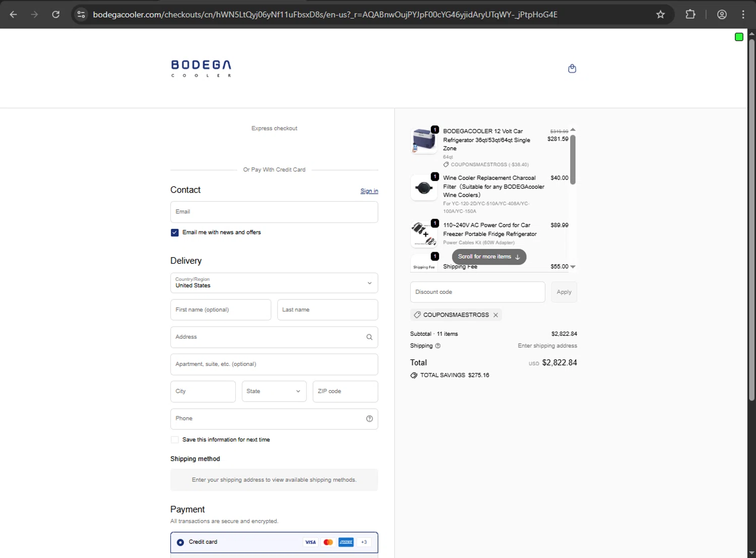Click the American Express logo

click(346, 542)
